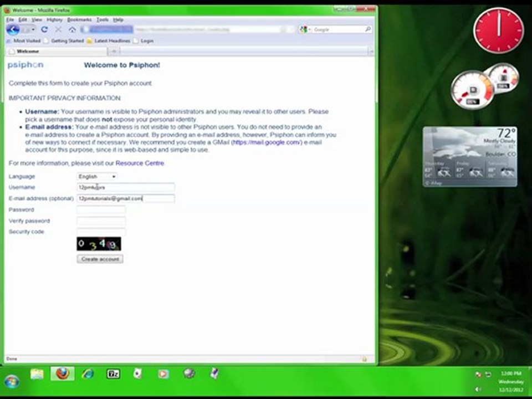
Task: Click the Welcome to Psiphon! heading
Action: [x=122, y=65]
